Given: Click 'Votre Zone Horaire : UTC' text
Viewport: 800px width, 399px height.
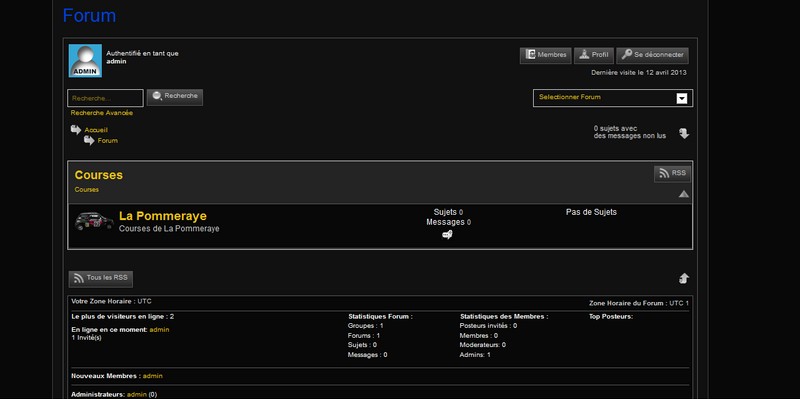Looking at the screenshot, I should click(x=111, y=301).
